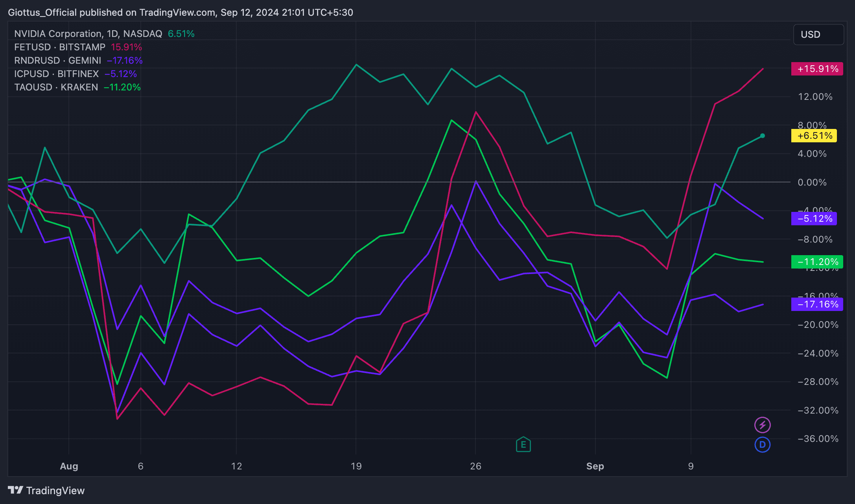Click the green −11.20% TAOUSD price flag
Screen dimensions: 855x504
click(817, 262)
